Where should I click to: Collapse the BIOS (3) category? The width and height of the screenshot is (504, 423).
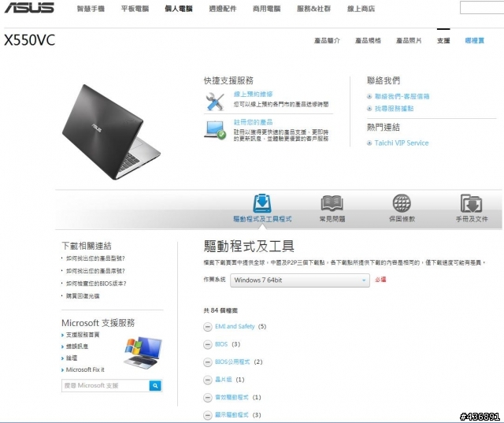pyautogui.click(x=208, y=344)
